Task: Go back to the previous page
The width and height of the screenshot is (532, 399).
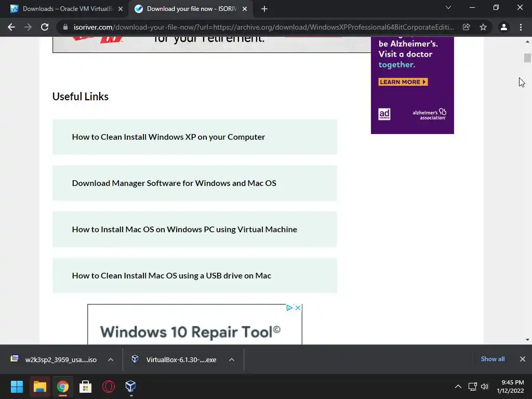Action: [11, 27]
